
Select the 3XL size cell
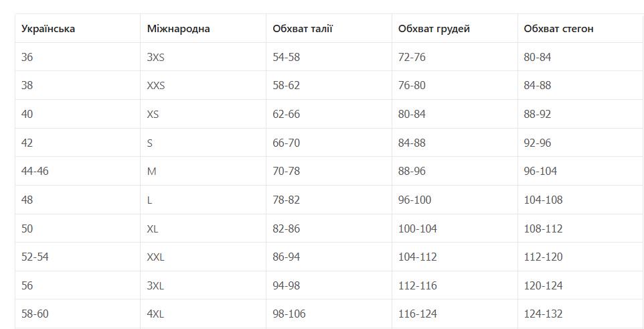coord(155,285)
